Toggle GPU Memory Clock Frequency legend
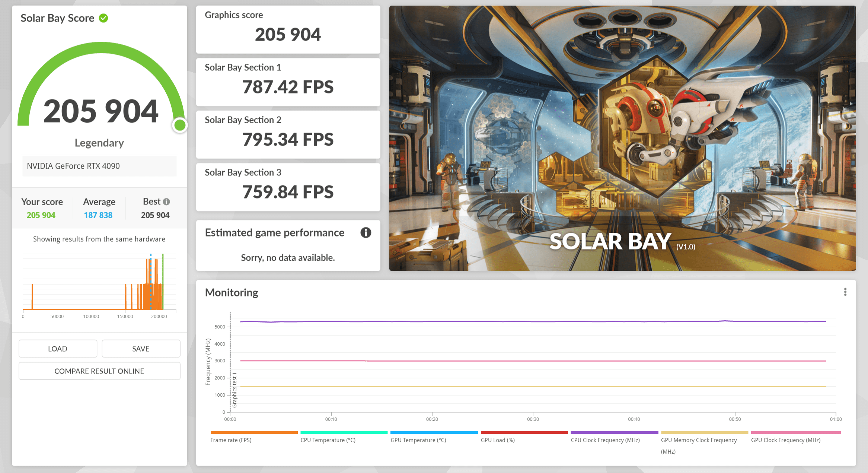Screen dimensions: 868x473 coord(699,440)
